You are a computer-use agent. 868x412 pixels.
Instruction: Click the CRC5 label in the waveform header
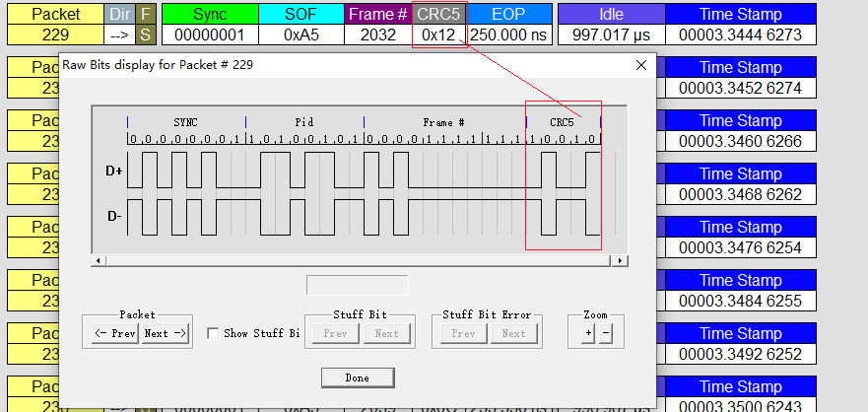562,122
